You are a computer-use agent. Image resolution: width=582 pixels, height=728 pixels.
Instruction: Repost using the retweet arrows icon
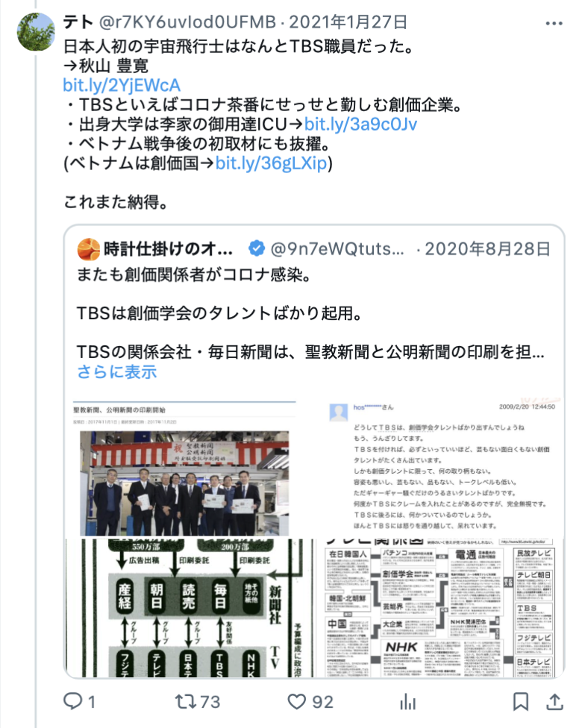(x=185, y=701)
